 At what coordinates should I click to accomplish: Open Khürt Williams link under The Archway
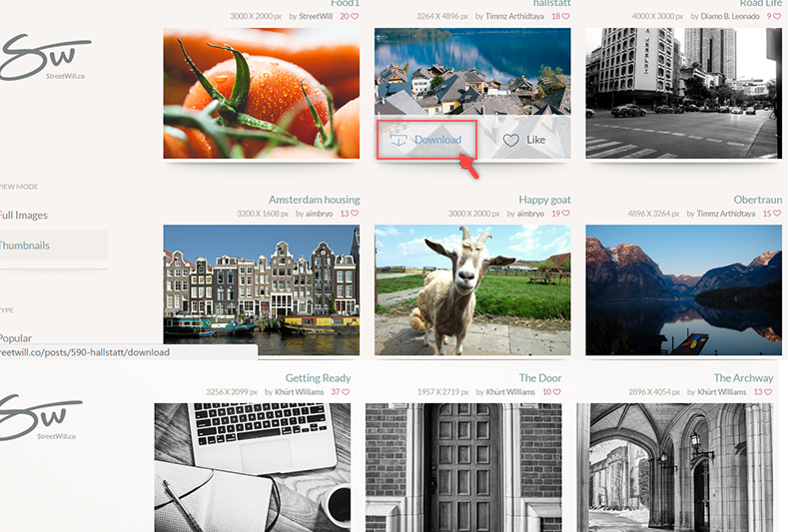(721, 392)
